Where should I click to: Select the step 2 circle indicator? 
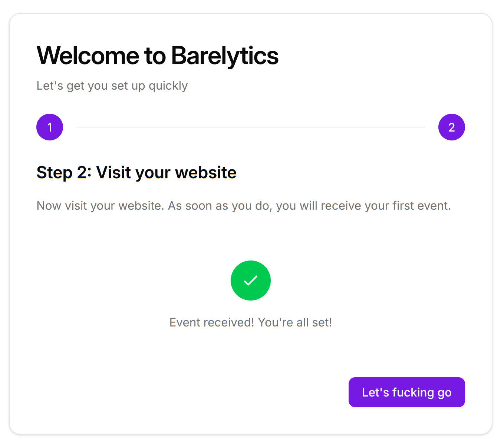click(x=451, y=127)
